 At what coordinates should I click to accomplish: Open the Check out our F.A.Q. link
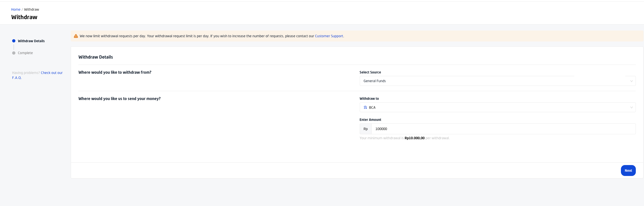coord(37,75)
